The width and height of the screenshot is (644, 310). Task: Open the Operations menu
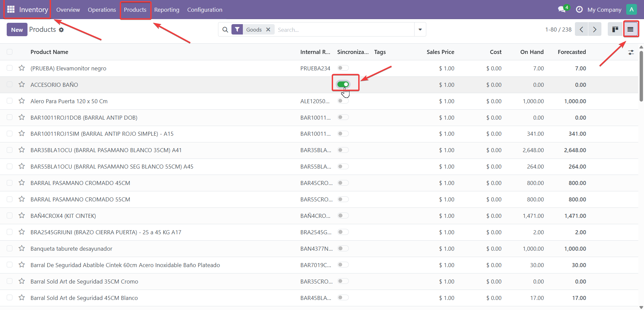(x=102, y=10)
